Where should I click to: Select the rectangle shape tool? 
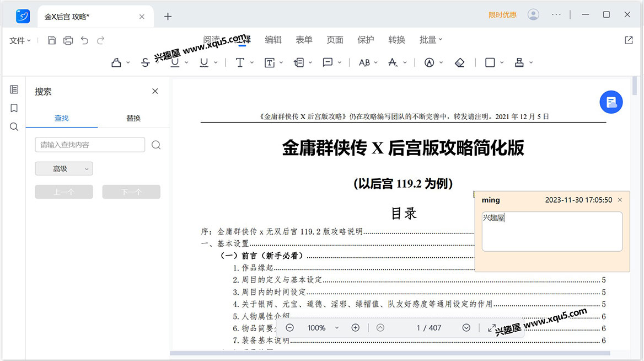pos(490,62)
